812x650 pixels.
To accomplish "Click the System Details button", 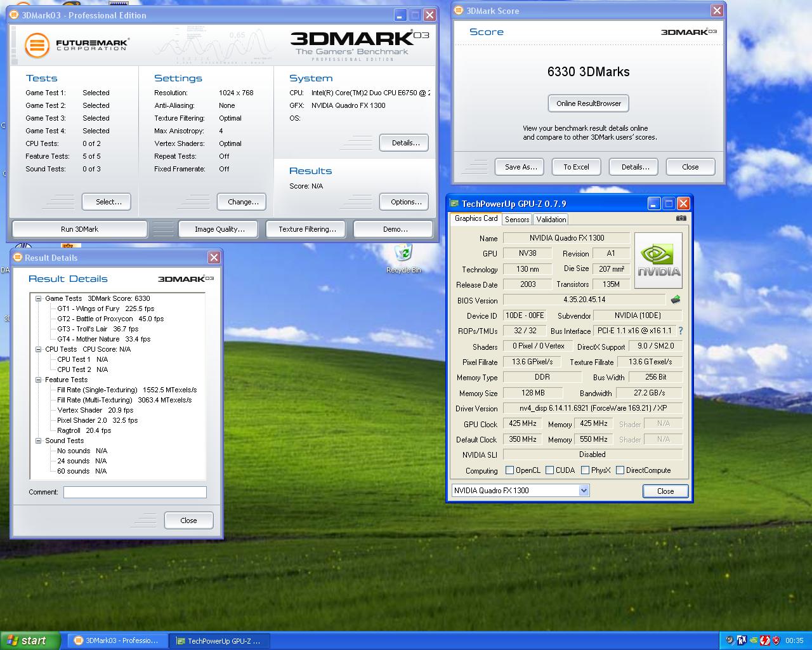I will tap(404, 143).
